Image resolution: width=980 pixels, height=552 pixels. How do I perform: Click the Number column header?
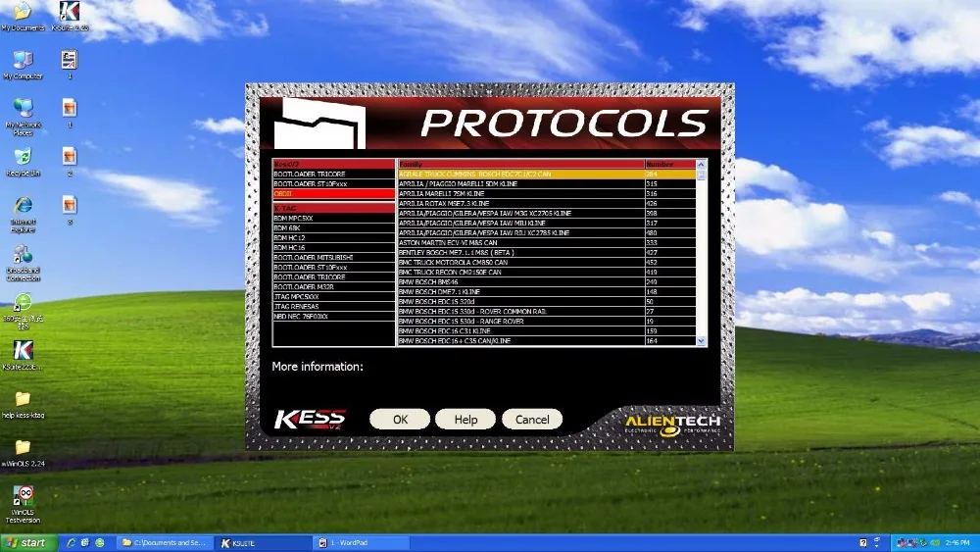click(670, 164)
